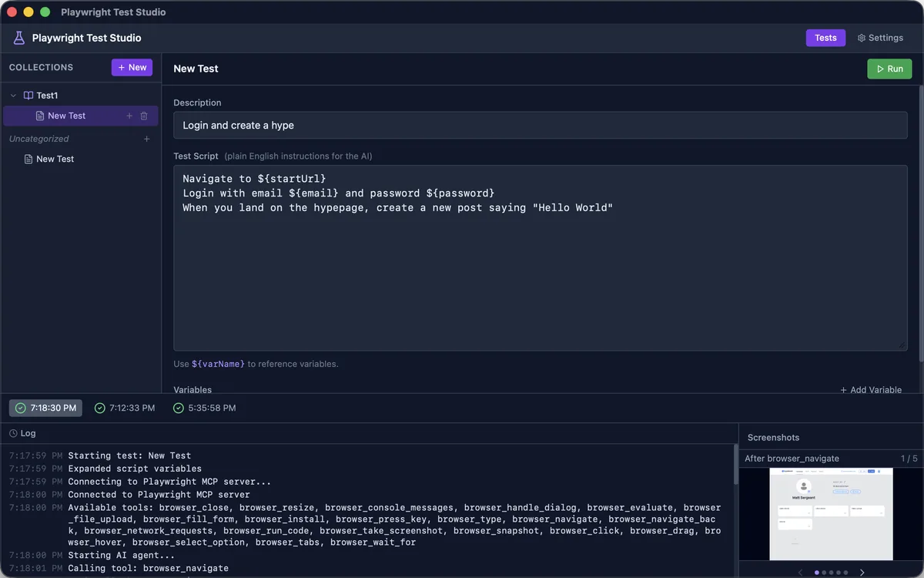Click Add Variable
The image size is (924, 578).
click(x=871, y=390)
